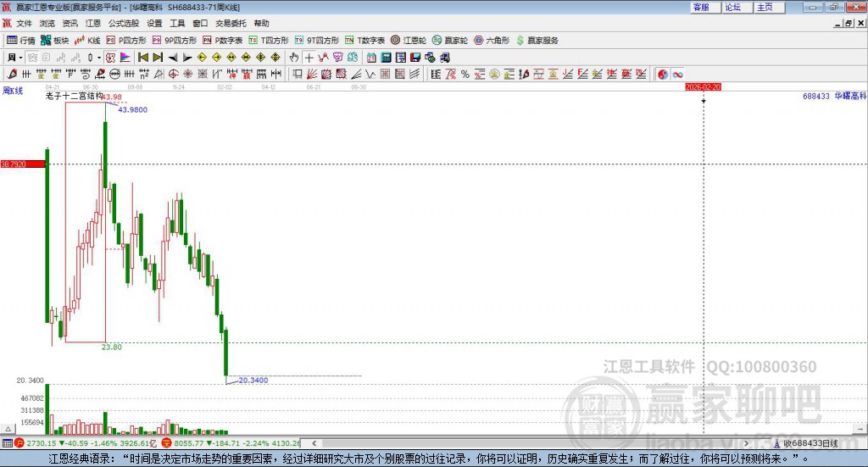The height and width of the screenshot is (467, 868).
Task: Select the spiral drawing tool
Action: pos(86,74)
